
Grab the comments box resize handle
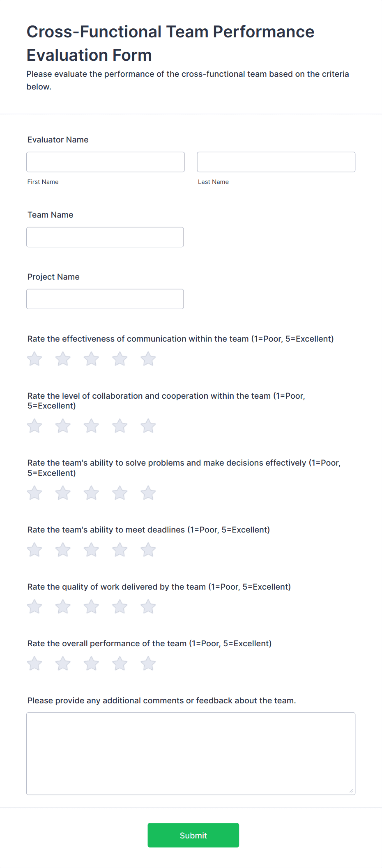[x=351, y=790]
